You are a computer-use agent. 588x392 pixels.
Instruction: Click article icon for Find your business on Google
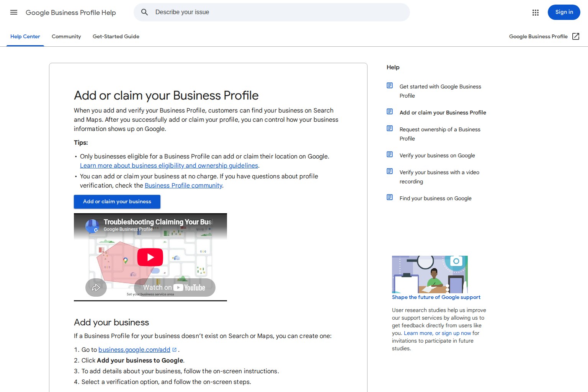390,197
